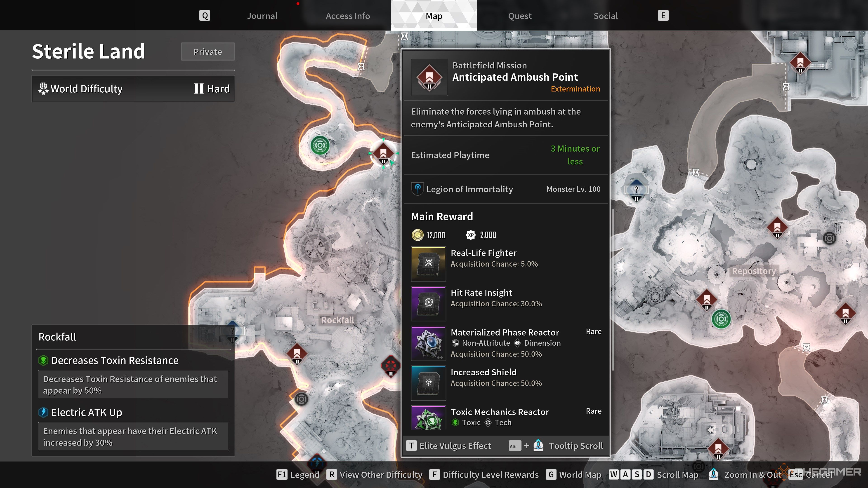Open the Journal tab
Screen dimensions: 868x488
(262, 16)
